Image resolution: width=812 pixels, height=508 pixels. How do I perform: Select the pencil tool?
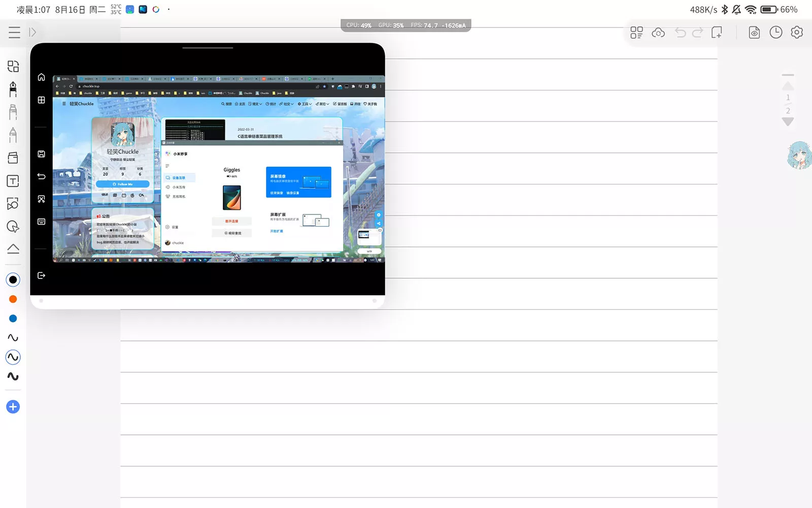[13, 135]
